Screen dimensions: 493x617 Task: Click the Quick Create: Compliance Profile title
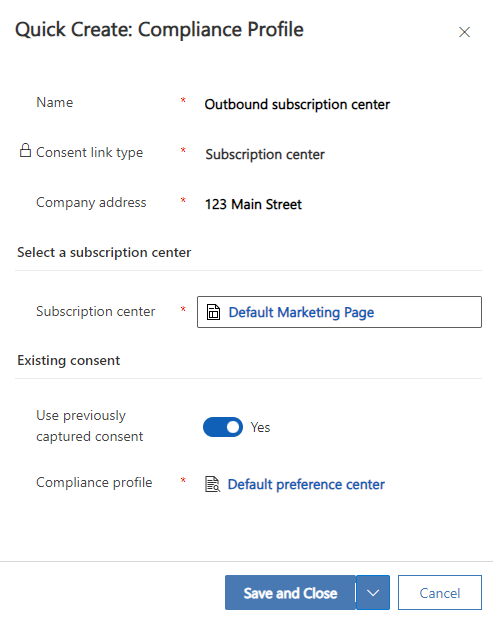click(x=159, y=30)
